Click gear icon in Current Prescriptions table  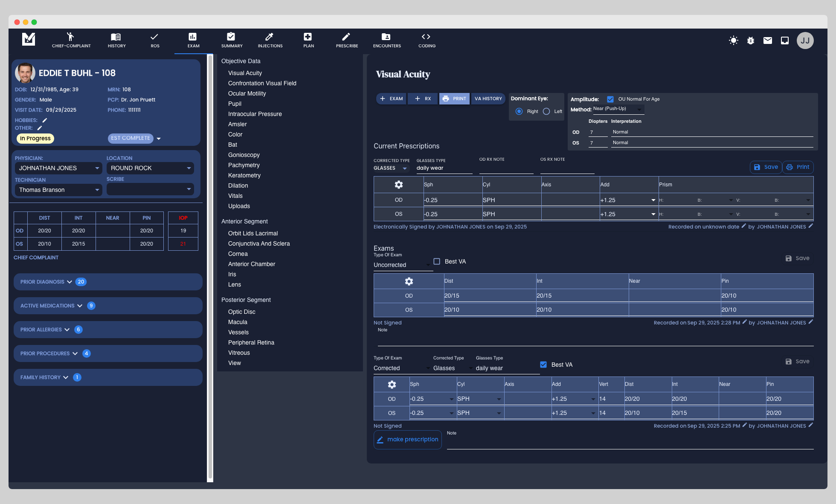click(398, 185)
